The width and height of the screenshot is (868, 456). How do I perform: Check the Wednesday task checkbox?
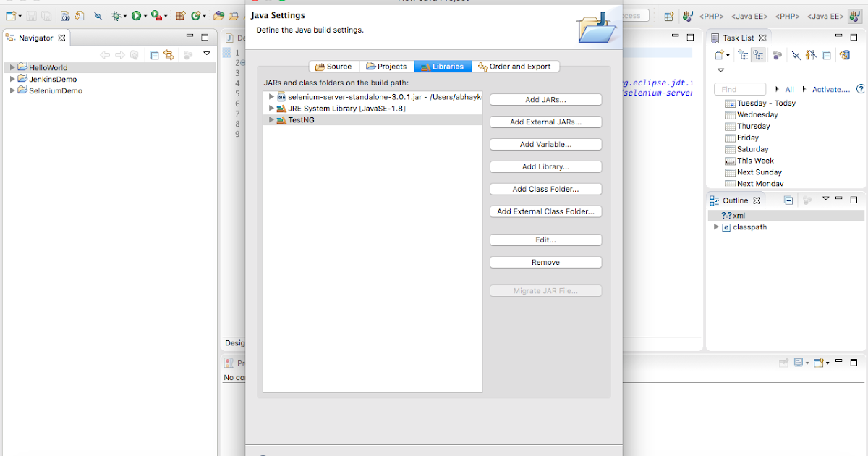pos(728,114)
